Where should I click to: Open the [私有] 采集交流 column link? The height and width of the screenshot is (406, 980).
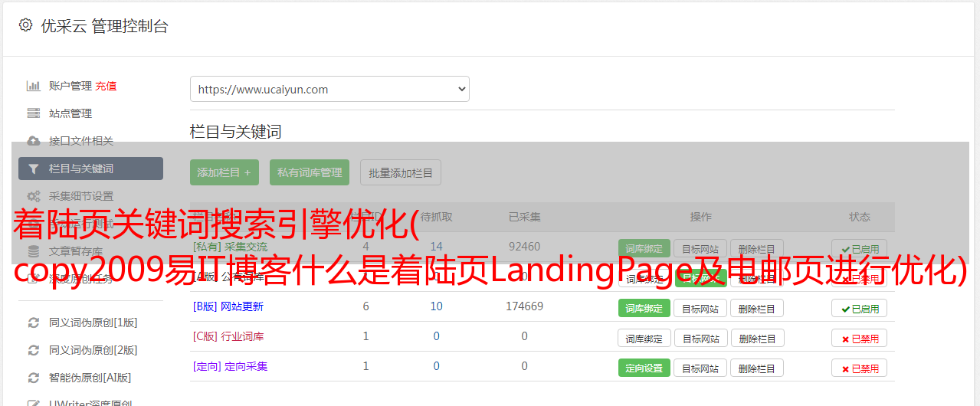point(230,247)
